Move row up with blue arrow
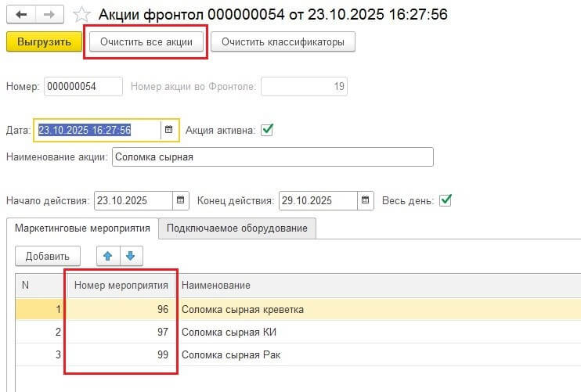 [108, 255]
